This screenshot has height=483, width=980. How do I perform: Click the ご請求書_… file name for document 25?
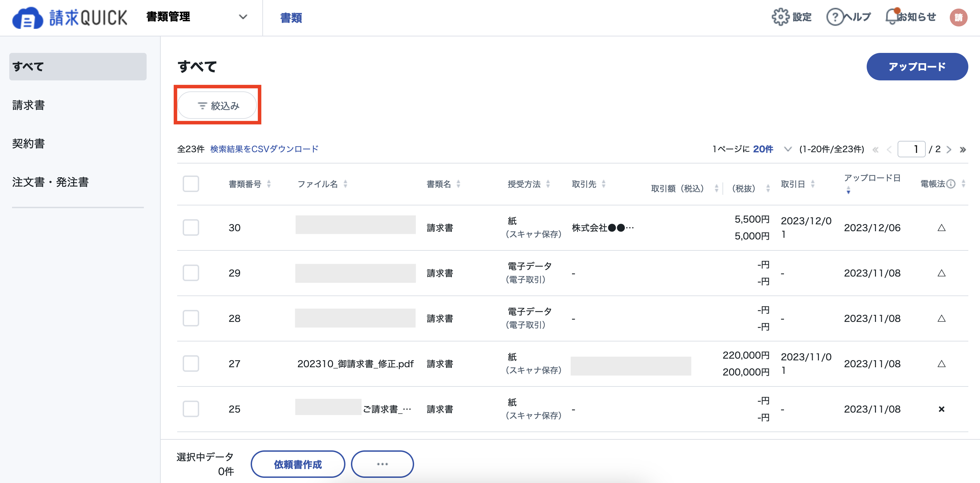click(387, 409)
